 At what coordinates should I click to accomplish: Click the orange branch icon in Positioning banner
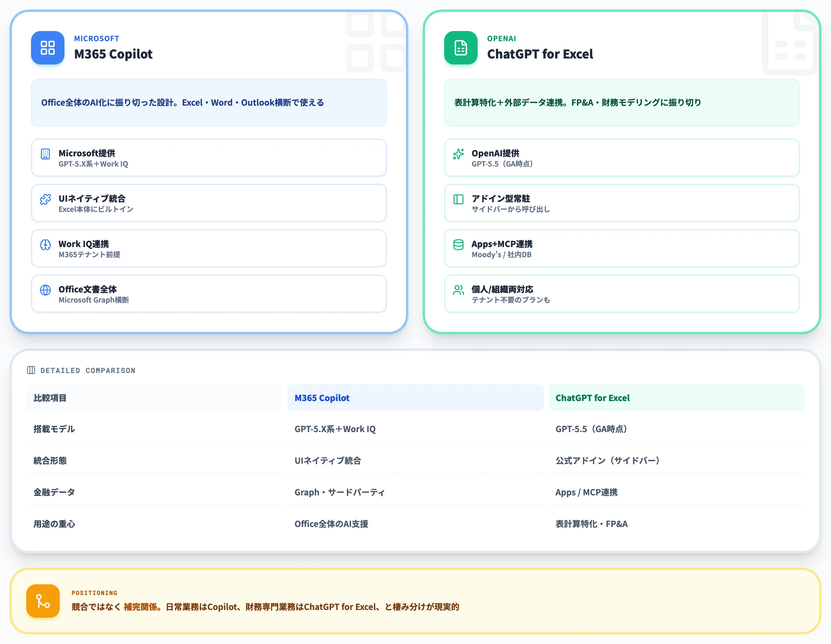(43, 601)
